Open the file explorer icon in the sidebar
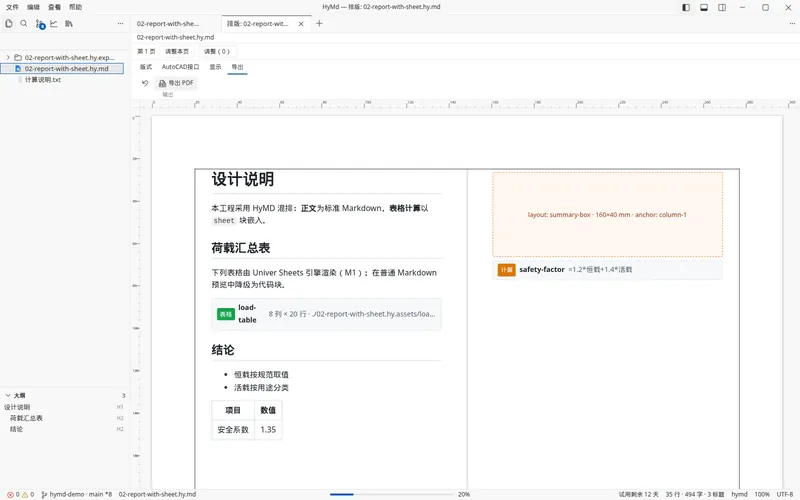Screen dimensions: 800x500 click(9, 23)
